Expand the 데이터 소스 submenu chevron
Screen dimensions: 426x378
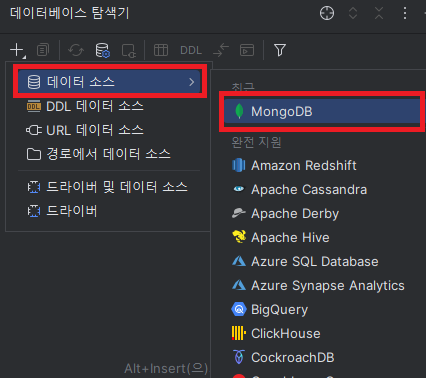click(191, 82)
